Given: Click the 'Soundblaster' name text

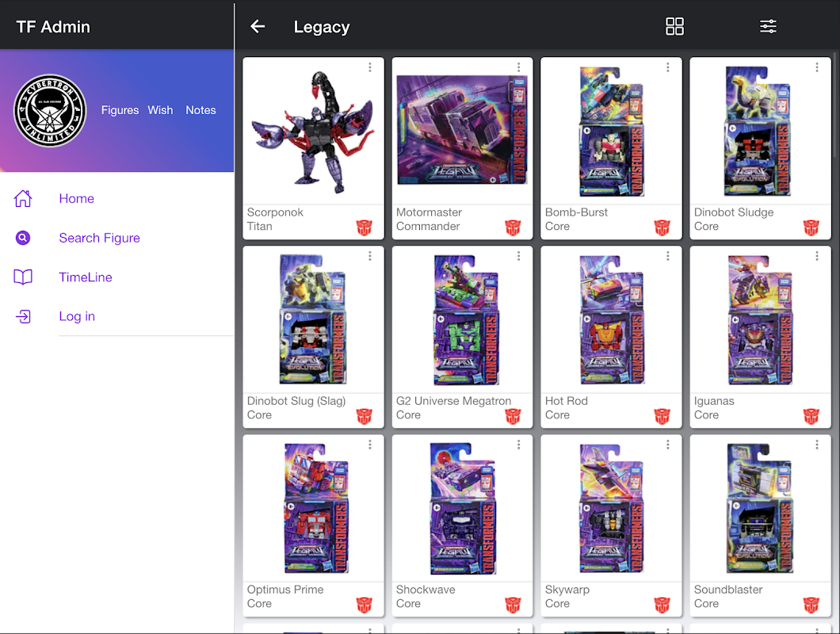Looking at the screenshot, I should click(x=728, y=590).
